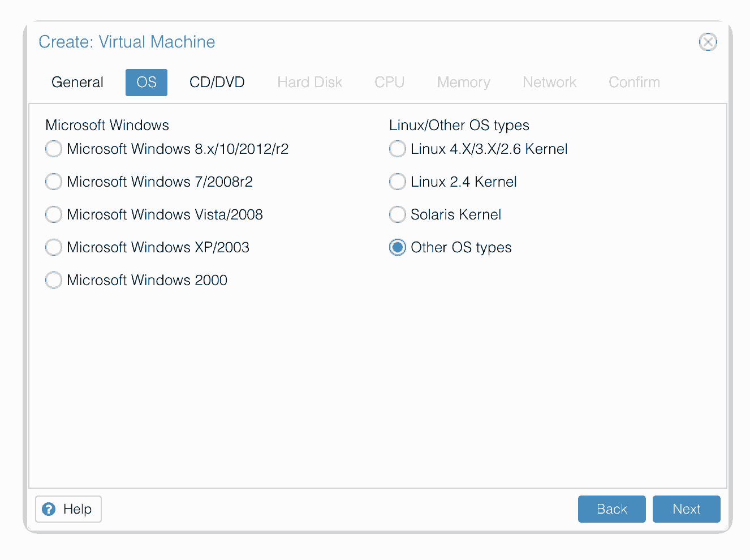The height and width of the screenshot is (560, 750).
Task: Select Microsoft Windows 8.x/10/2012/r2 radio button
Action: (x=54, y=149)
